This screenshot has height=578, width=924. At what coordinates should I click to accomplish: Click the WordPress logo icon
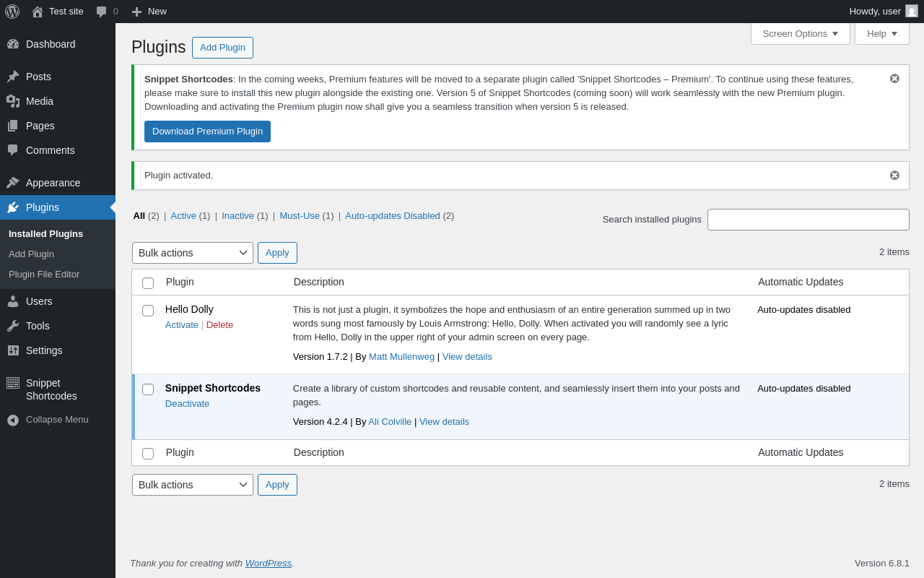point(12,12)
